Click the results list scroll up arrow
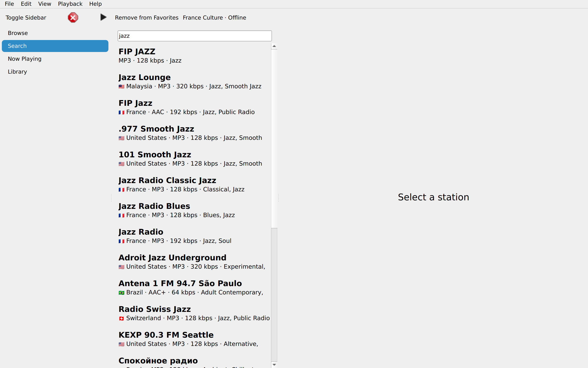This screenshot has height=368, width=588. point(274,46)
